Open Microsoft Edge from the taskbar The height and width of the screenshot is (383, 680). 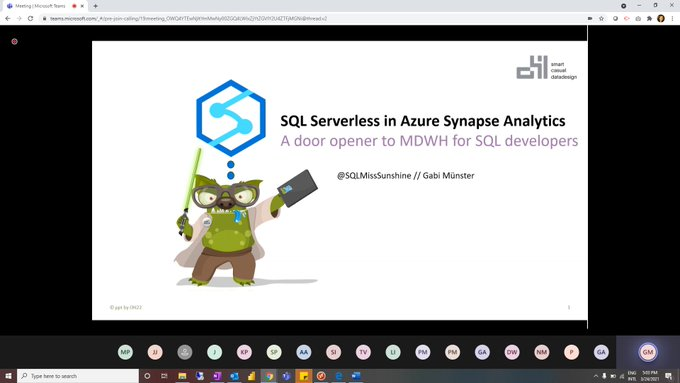[x=339, y=376]
